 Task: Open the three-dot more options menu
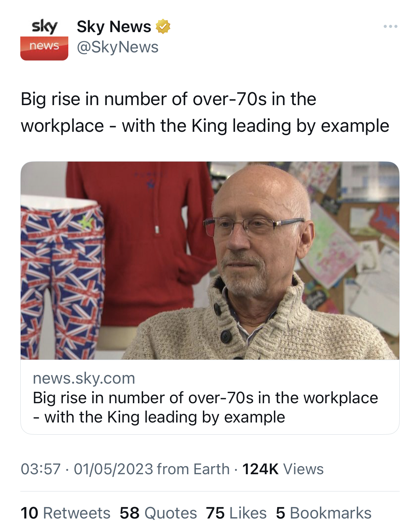[x=390, y=26]
